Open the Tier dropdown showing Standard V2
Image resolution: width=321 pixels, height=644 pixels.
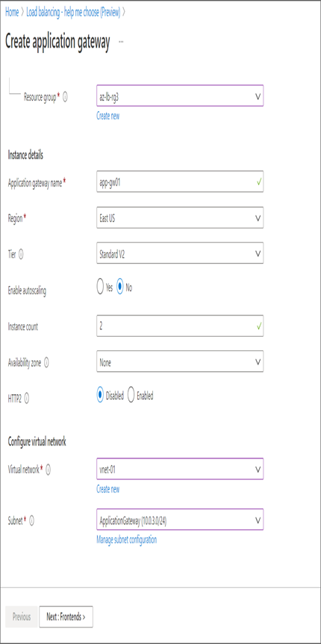[180, 254]
